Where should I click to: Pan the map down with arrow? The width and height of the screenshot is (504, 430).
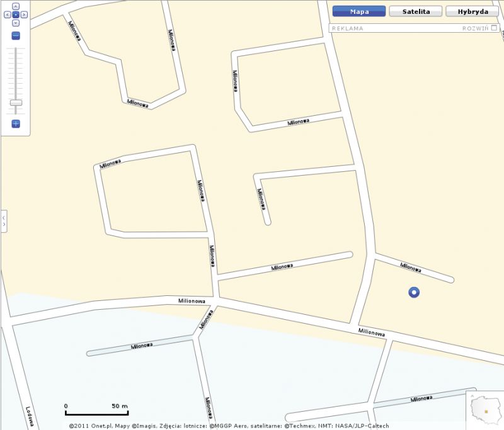click(16, 23)
